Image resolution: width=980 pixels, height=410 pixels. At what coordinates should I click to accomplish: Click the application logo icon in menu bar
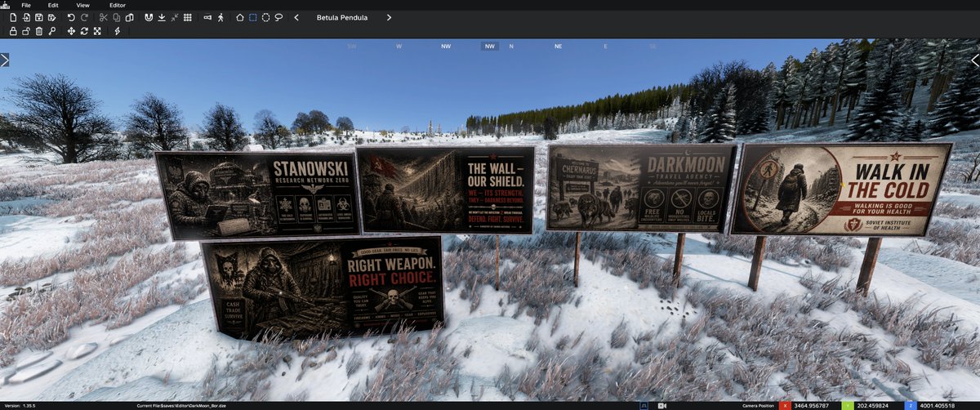(4, 5)
